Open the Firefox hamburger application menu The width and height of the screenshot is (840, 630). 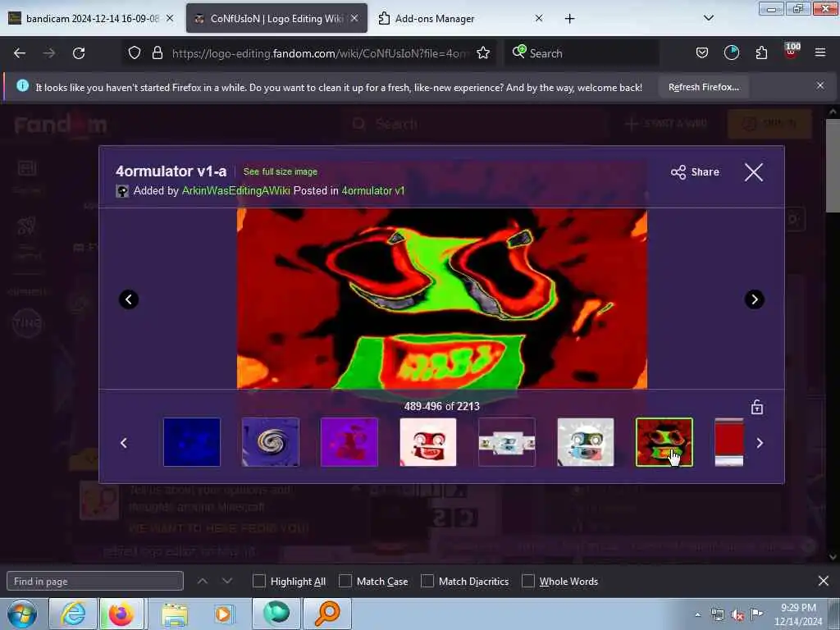820,53
